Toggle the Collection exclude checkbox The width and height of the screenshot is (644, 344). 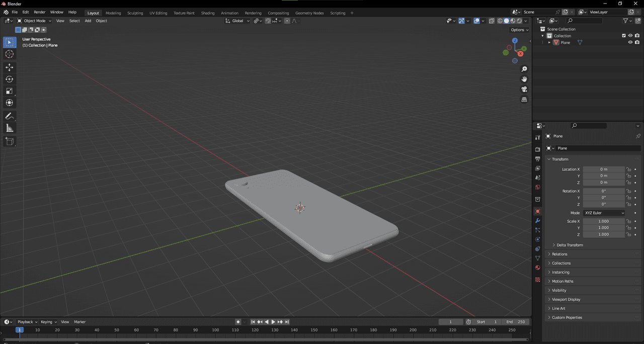point(624,36)
